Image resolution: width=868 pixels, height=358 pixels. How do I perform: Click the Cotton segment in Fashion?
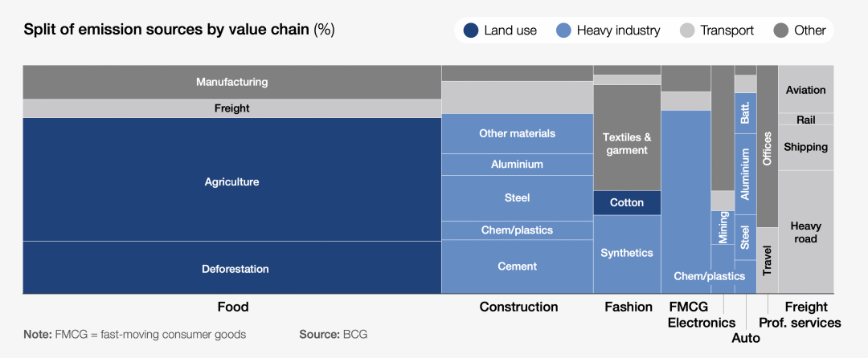point(627,202)
